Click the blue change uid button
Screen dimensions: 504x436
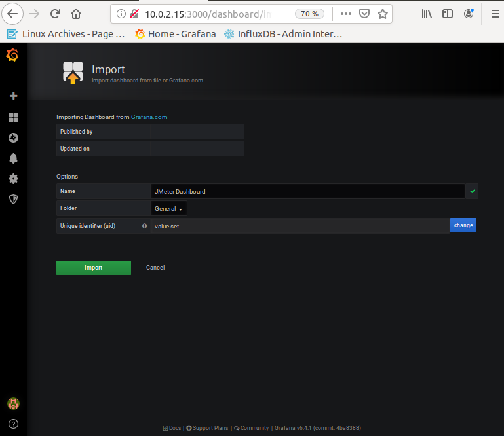(463, 225)
